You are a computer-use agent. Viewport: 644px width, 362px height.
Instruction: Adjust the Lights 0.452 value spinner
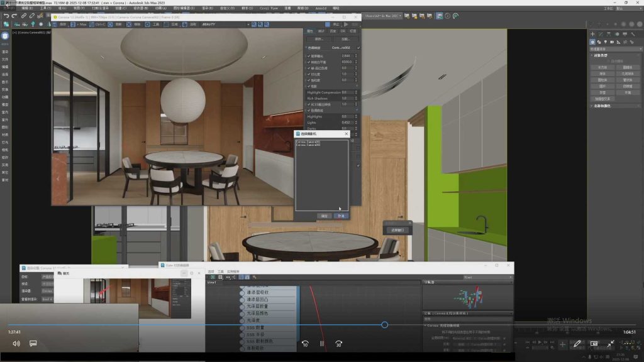(356, 123)
